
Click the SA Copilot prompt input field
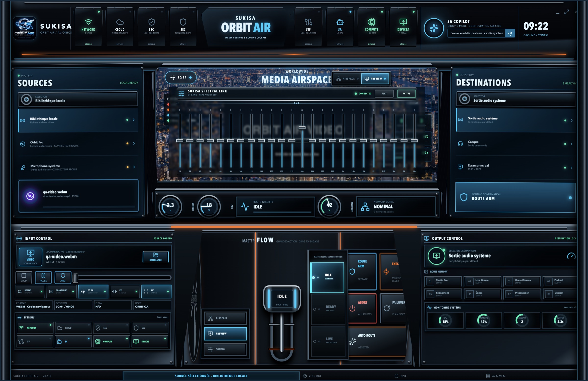[476, 33]
